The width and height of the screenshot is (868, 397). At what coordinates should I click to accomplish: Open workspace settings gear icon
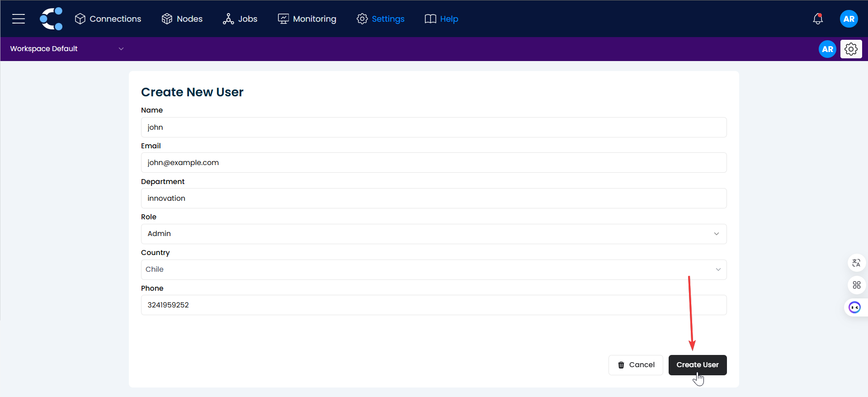click(x=851, y=49)
